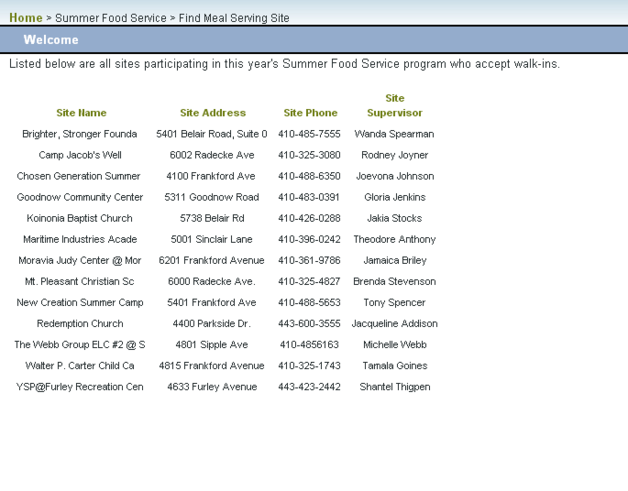Click phone number 410-396-0242
Screen dimensions: 628x491
tap(309, 239)
